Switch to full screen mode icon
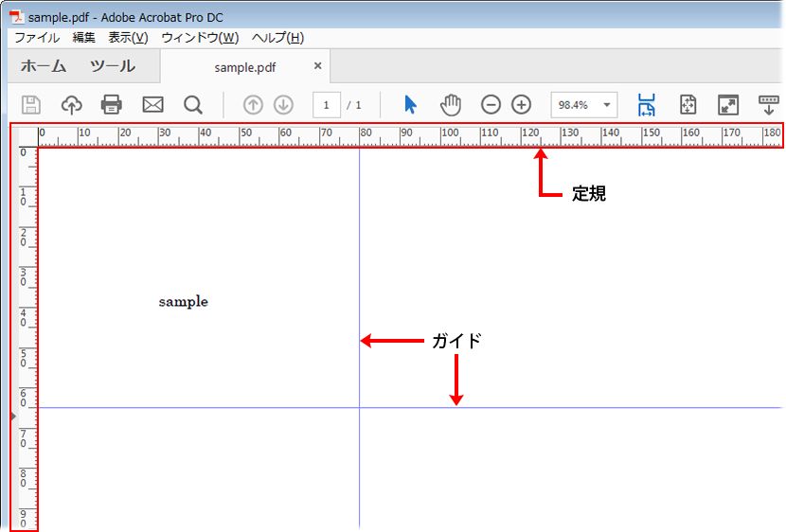This screenshot has height=532, width=786. 728,105
